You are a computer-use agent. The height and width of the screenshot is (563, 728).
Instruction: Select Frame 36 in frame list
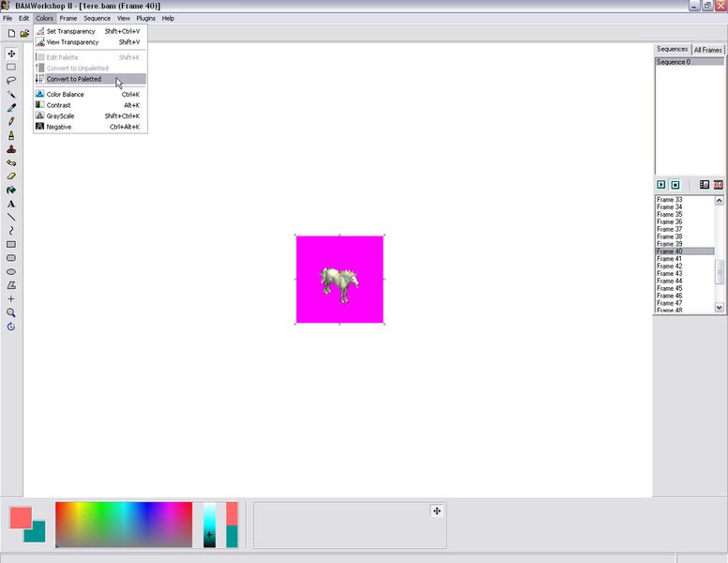(x=685, y=221)
